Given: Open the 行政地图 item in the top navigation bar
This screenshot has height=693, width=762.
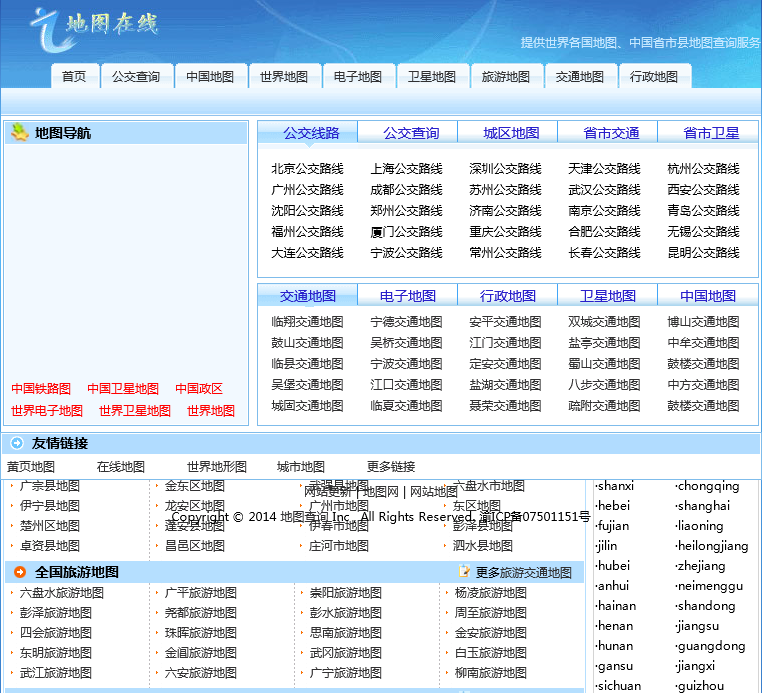Looking at the screenshot, I should (x=654, y=76).
